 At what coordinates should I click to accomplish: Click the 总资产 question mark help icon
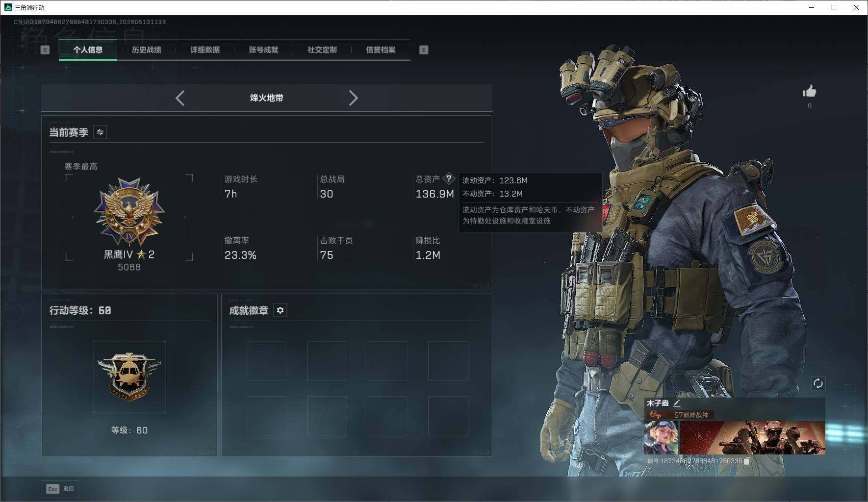click(449, 179)
